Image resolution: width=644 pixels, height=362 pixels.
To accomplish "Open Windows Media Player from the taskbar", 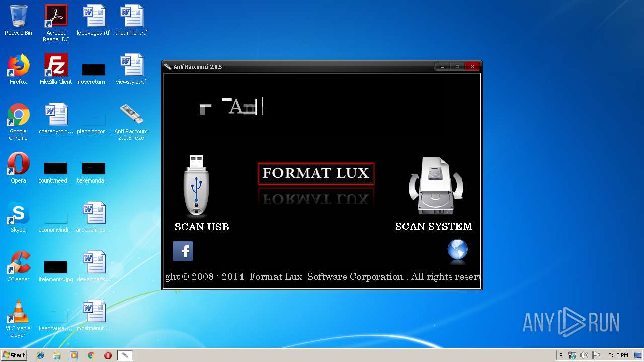I will coord(74,355).
